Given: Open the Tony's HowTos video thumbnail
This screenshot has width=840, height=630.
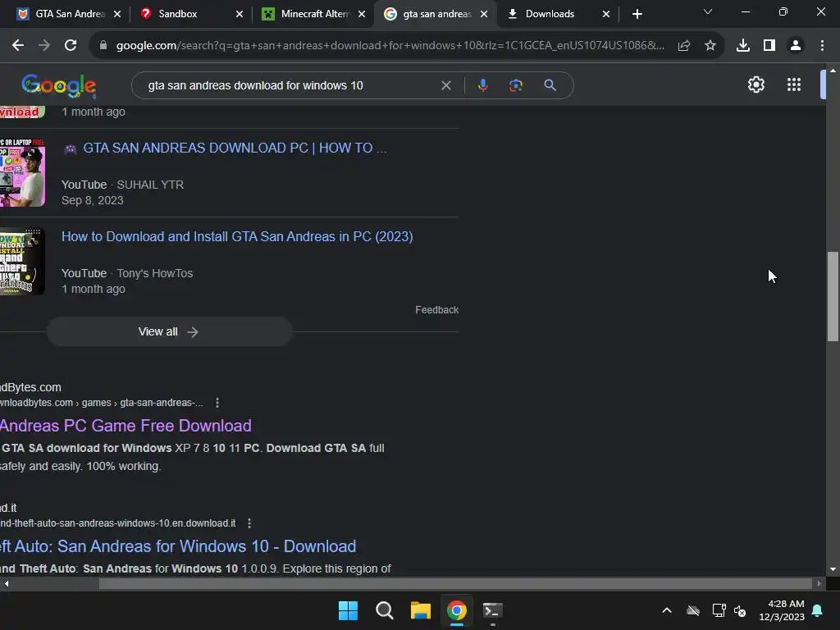Looking at the screenshot, I should [22, 262].
